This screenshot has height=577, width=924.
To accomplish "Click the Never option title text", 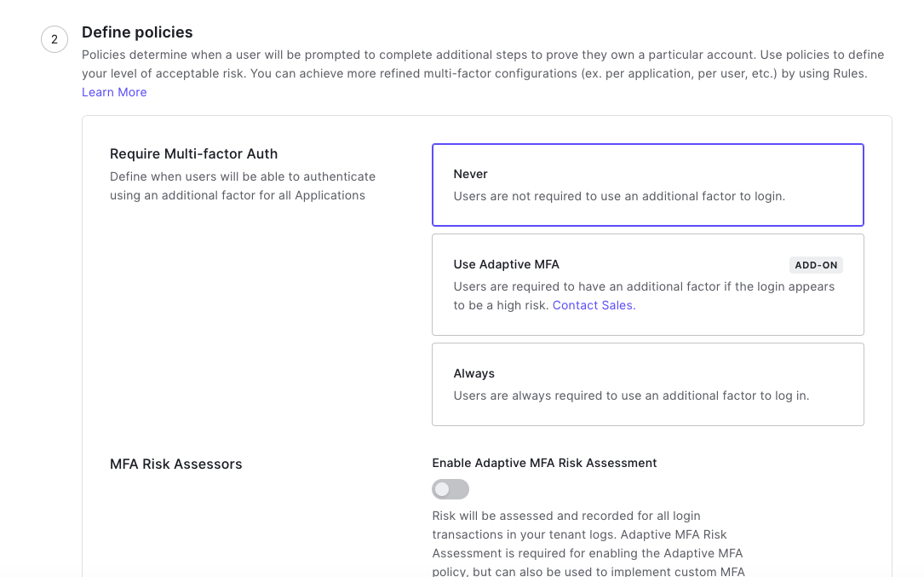I will coord(470,174).
